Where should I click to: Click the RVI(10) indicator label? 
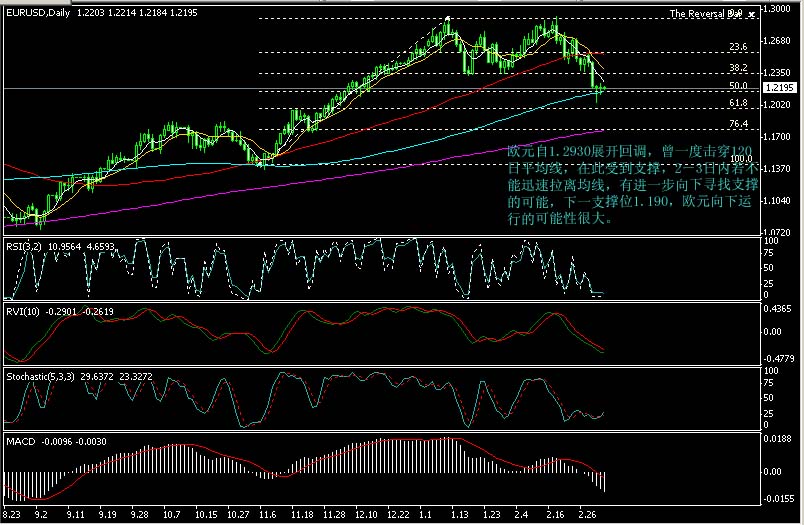pos(23,312)
